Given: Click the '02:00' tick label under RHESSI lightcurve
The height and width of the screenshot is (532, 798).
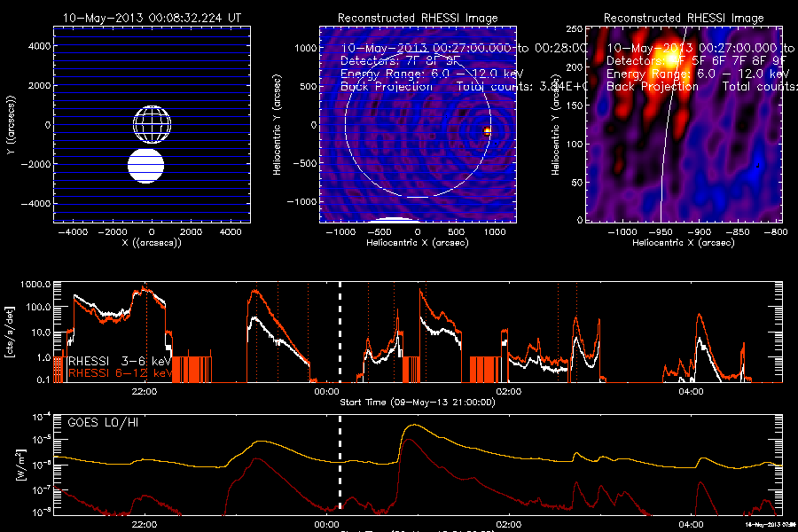Looking at the screenshot, I should click(x=508, y=392).
